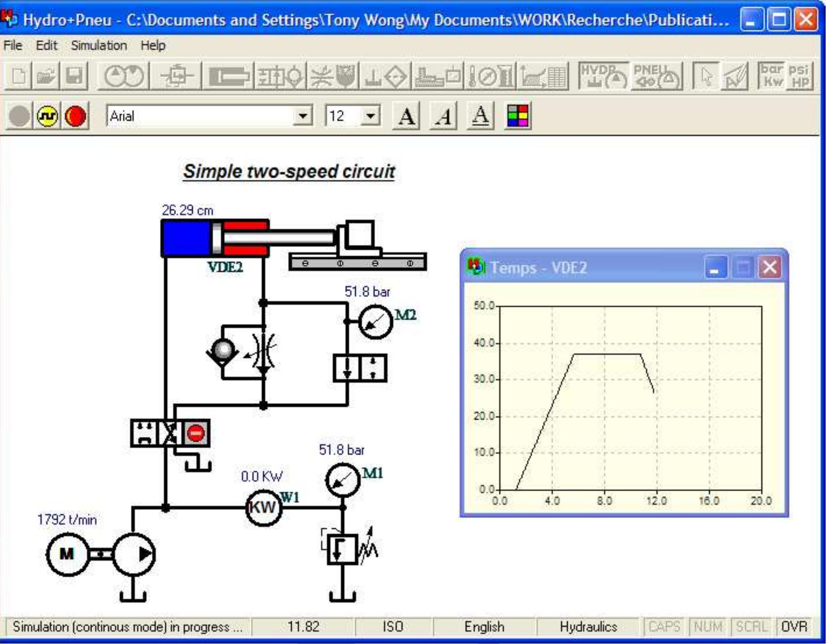Open the color palette picker
827x644 pixels.
coord(518,117)
